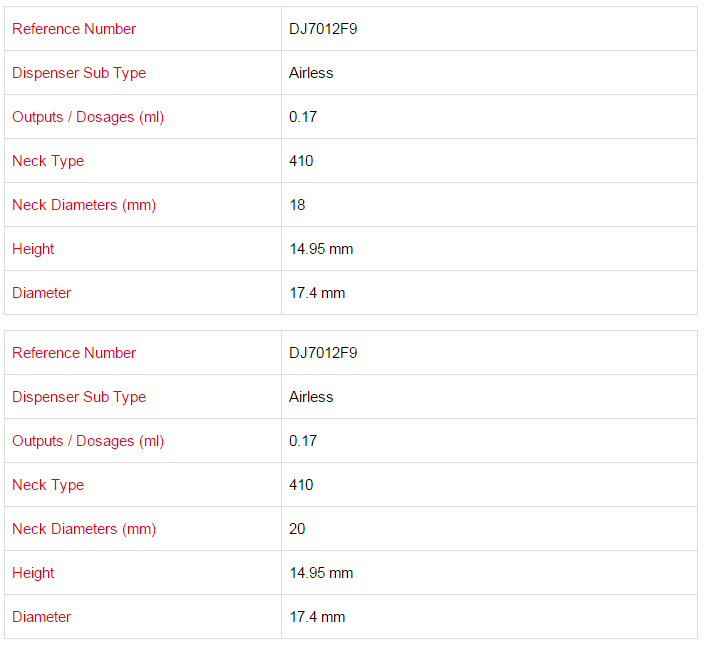Click the neck diameter value 18
Screen dimensions: 704x645
[297, 205]
